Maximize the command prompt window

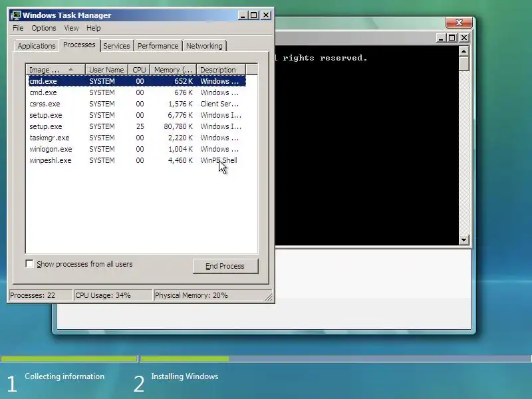click(452, 38)
